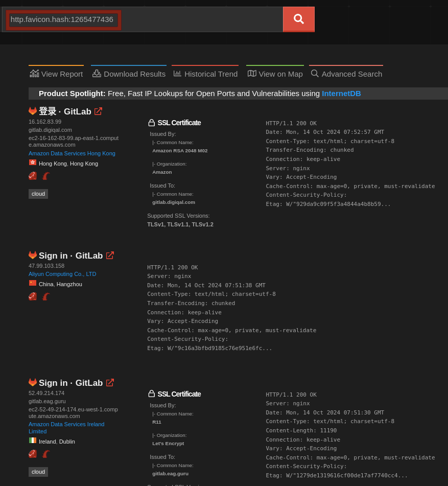Open the View Report tab

(x=56, y=74)
